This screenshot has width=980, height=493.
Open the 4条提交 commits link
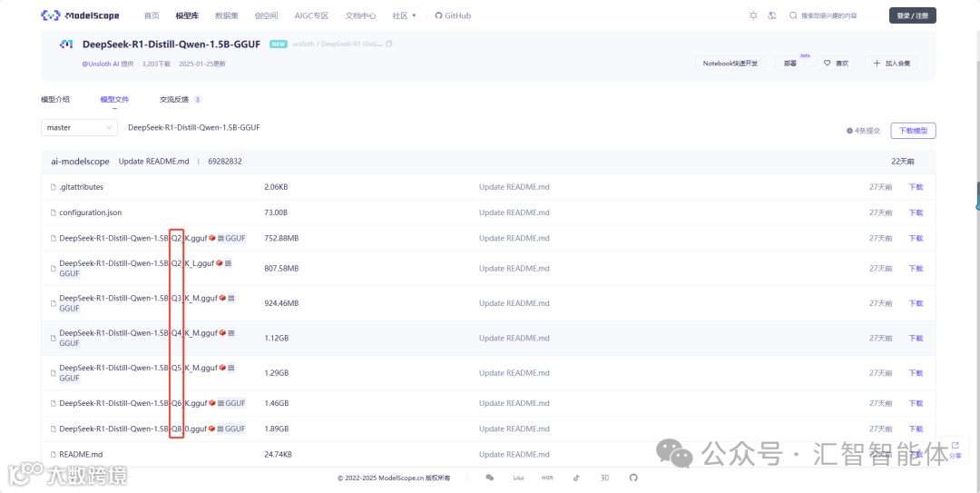point(863,131)
